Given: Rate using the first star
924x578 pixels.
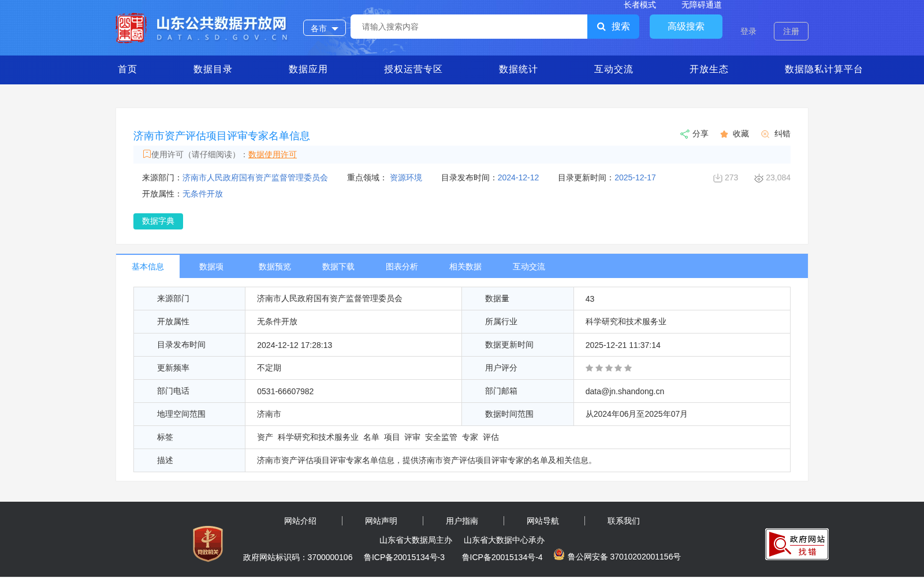Looking at the screenshot, I should pos(590,368).
